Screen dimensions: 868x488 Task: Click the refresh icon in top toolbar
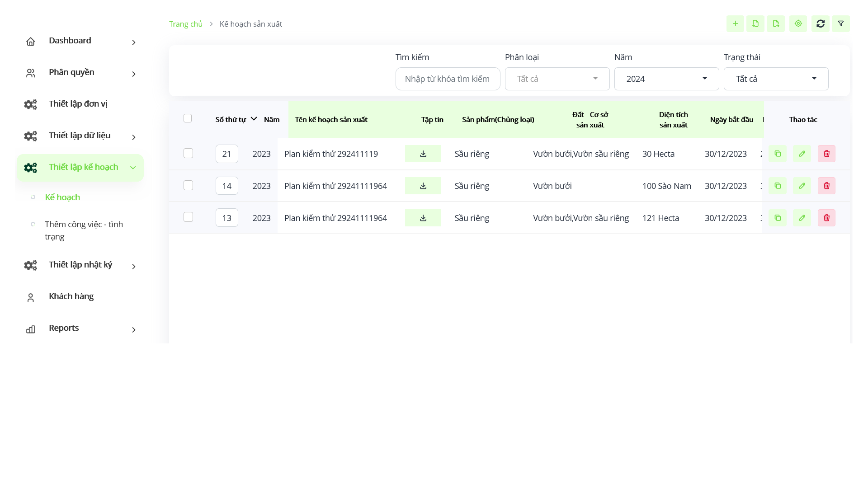click(821, 23)
